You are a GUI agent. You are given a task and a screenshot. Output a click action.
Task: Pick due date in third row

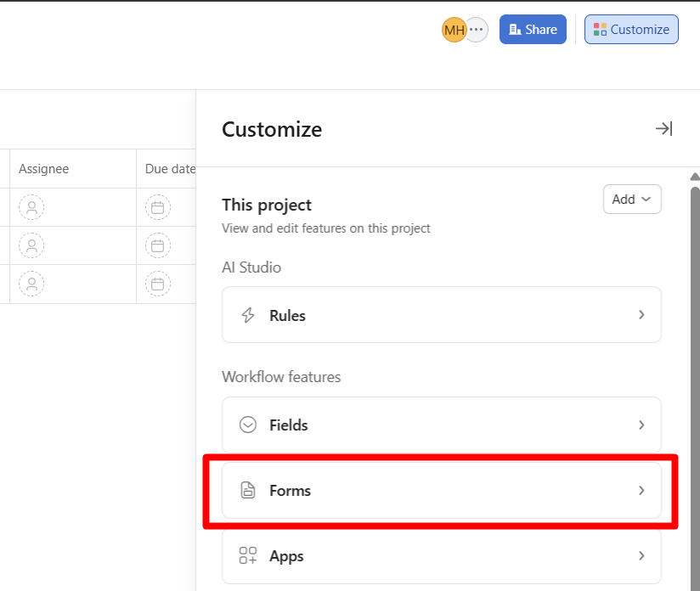point(157,284)
